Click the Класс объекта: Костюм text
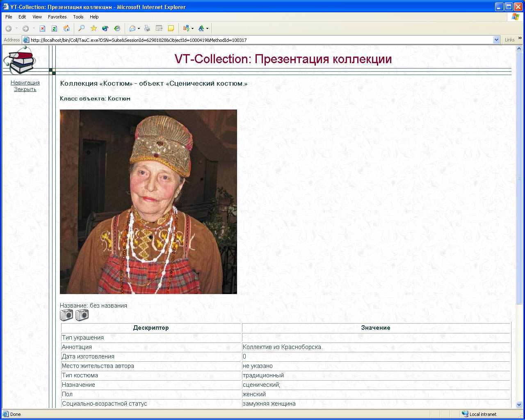This screenshot has height=420, width=525. click(x=95, y=98)
